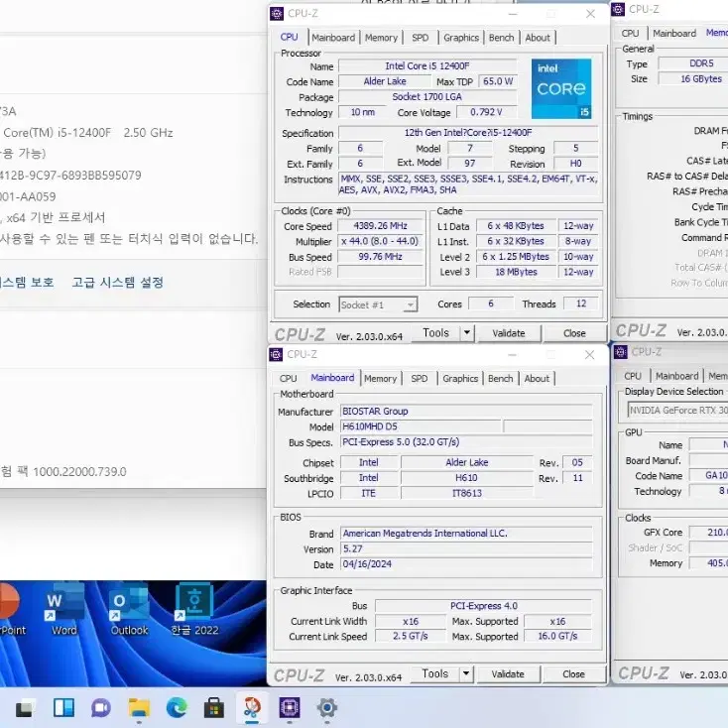Open About tab in the CPU window
Image resolution: width=728 pixels, height=728 pixels.
[x=538, y=38]
